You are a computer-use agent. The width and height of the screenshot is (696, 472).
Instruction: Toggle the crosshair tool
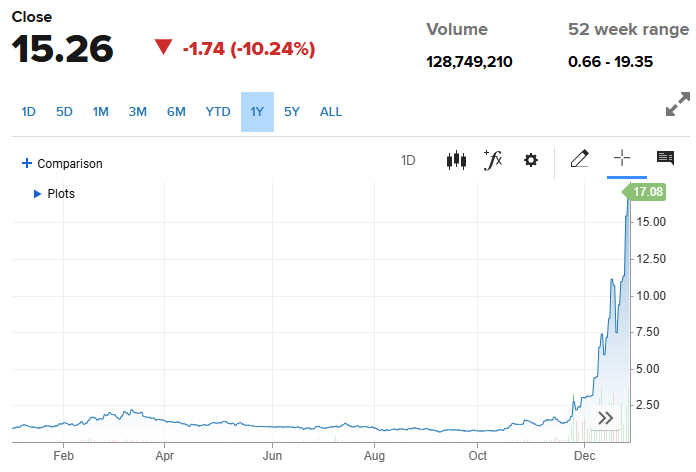pyautogui.click(x=622, y=159)
